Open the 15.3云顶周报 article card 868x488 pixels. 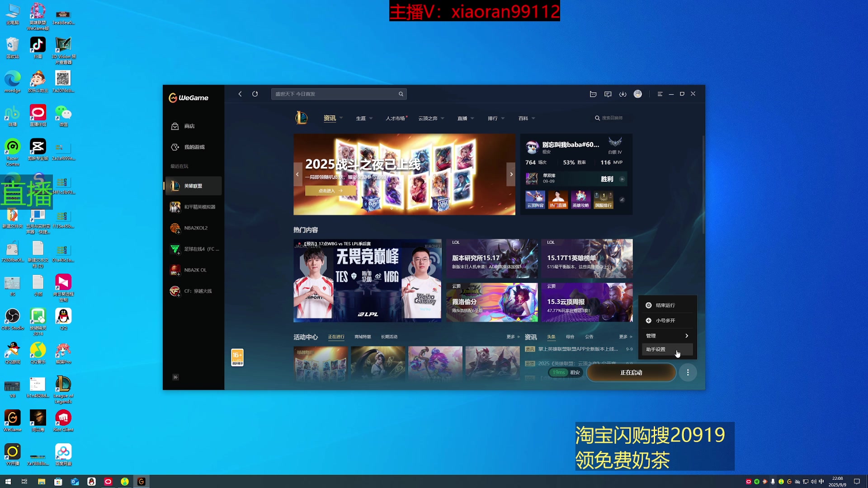pos(587,302)
